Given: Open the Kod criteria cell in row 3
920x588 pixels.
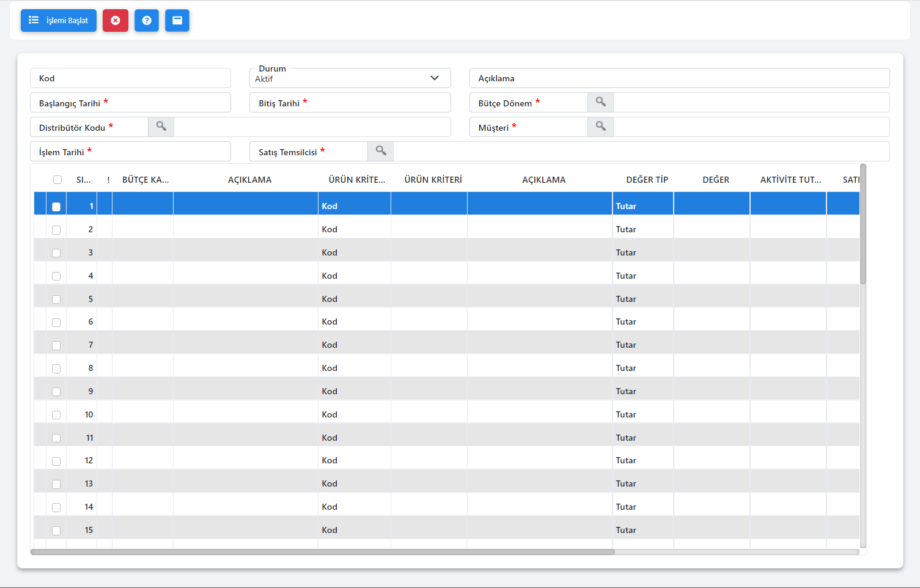Looking at the screenshot, I should pos(353,252).
